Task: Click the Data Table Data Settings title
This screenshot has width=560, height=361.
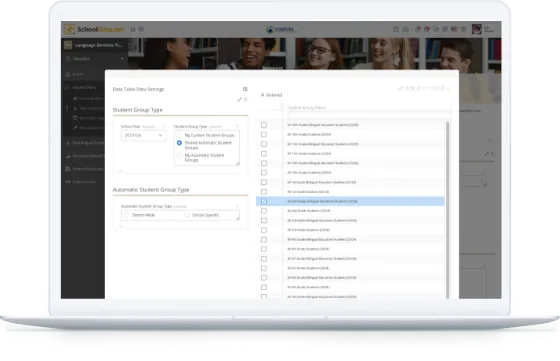Action: (138, 89)
